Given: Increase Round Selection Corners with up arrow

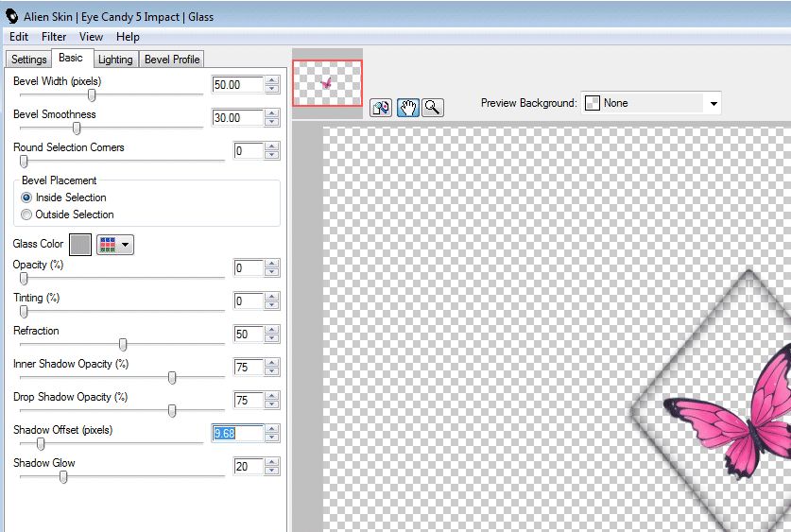Looking at the screenshot, I should pyautogui.click(x=272, y=146).
